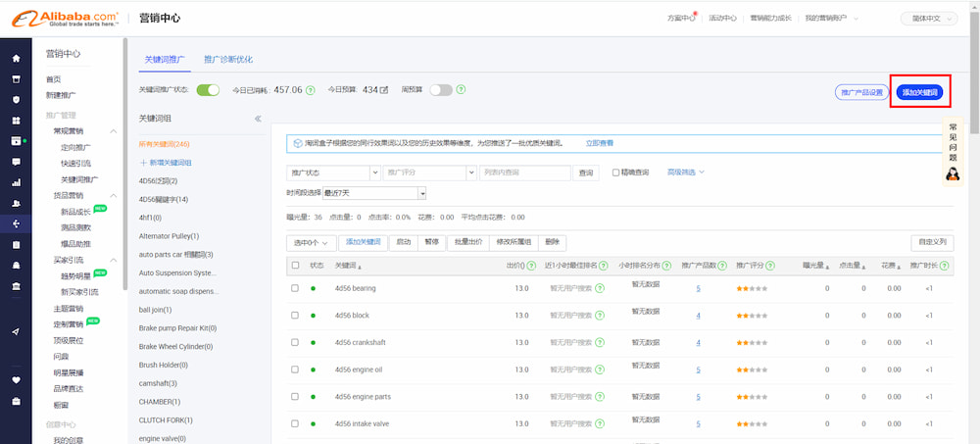Click the Alibaba.com logo
The image size is (980, 444).
pyautogui.click(x=66, y=19)
